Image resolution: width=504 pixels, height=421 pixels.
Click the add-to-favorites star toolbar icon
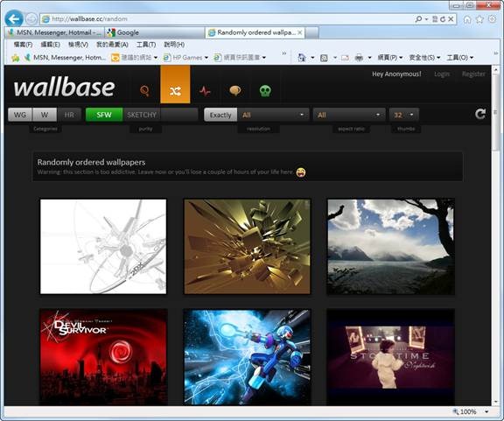[15, 58]
